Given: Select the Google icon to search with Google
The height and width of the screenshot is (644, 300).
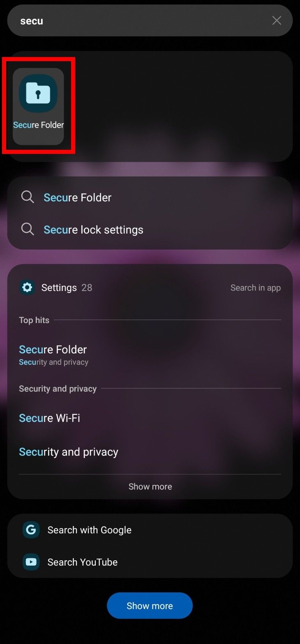Looking at the screenshot, I should click(31, 529).
